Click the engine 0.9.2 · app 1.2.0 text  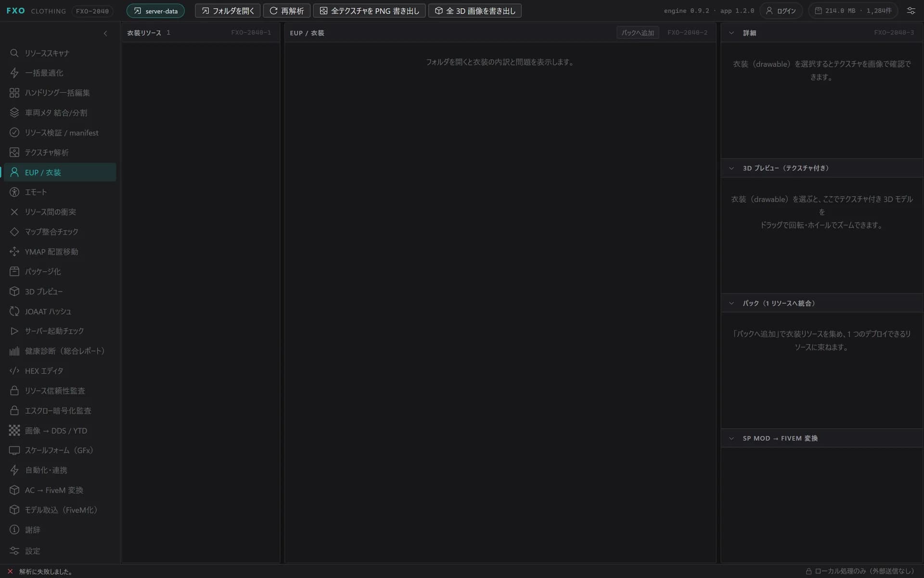[x=709, y=11]
